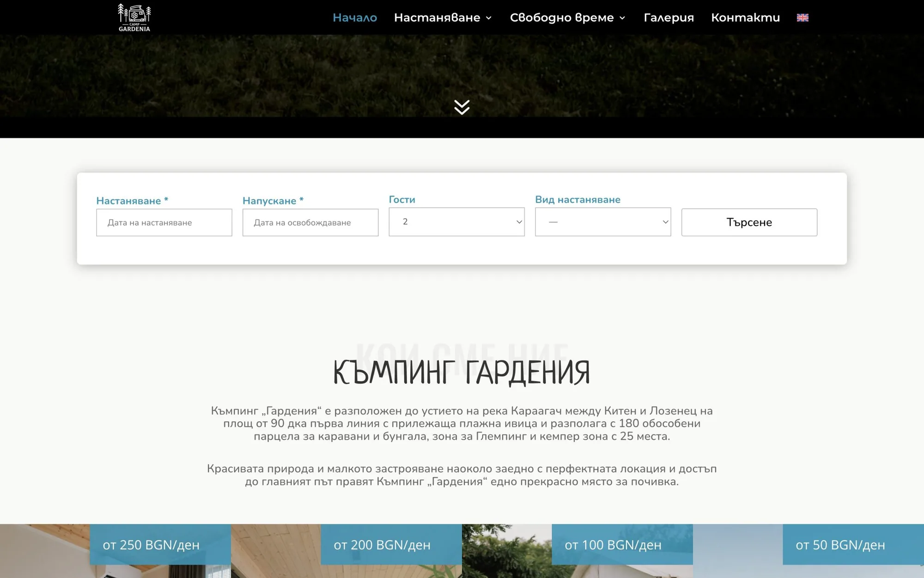This screenshot has width=924, height=578.
Task: Click the от 50 BGN/ден price badge
Action: pyautogui.click(x=853, y=544)
